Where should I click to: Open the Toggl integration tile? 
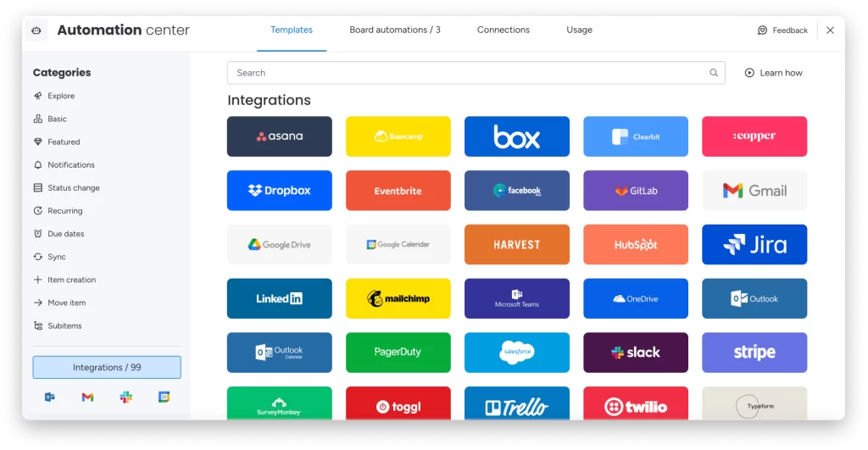398,403
